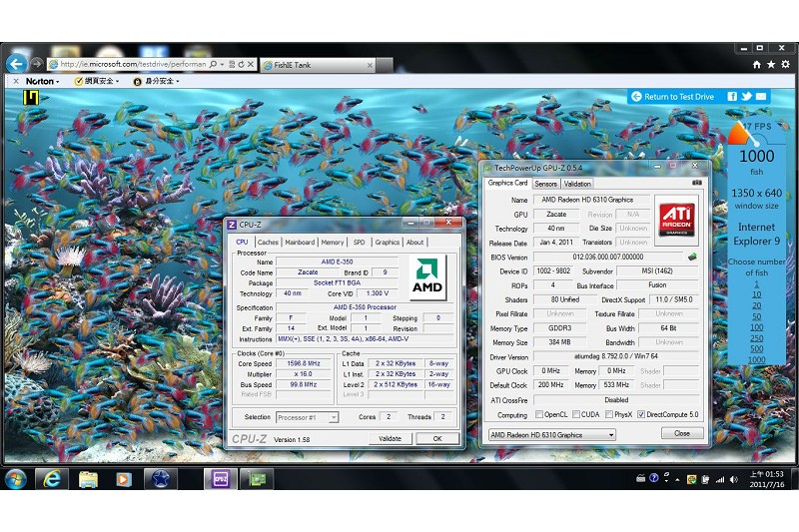Open Windows Explorer folder on taskbar
The height and width of the screenshot is (532, 799).
click(88, 479)
